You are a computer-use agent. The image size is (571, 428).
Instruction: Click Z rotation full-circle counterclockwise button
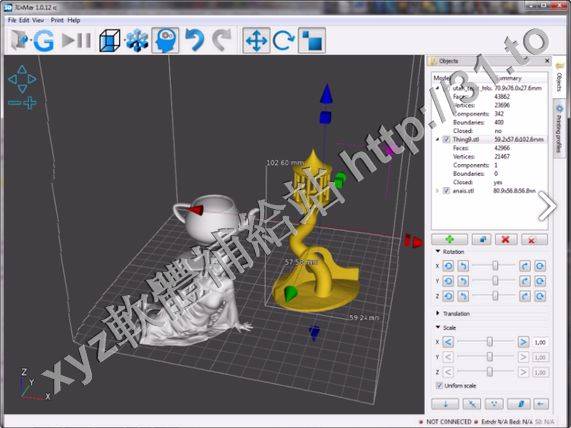click(x=448, y=296)
